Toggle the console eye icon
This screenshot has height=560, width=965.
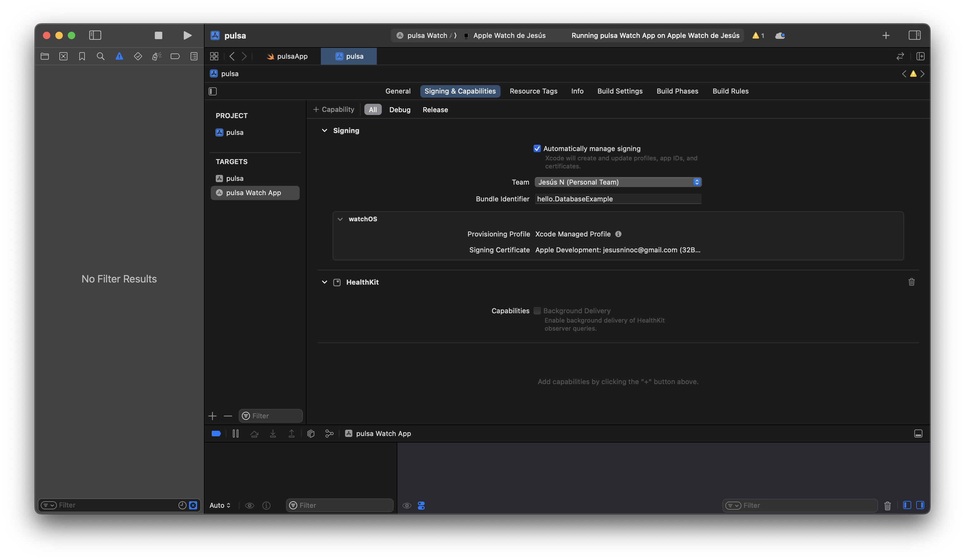coord(407,506)
